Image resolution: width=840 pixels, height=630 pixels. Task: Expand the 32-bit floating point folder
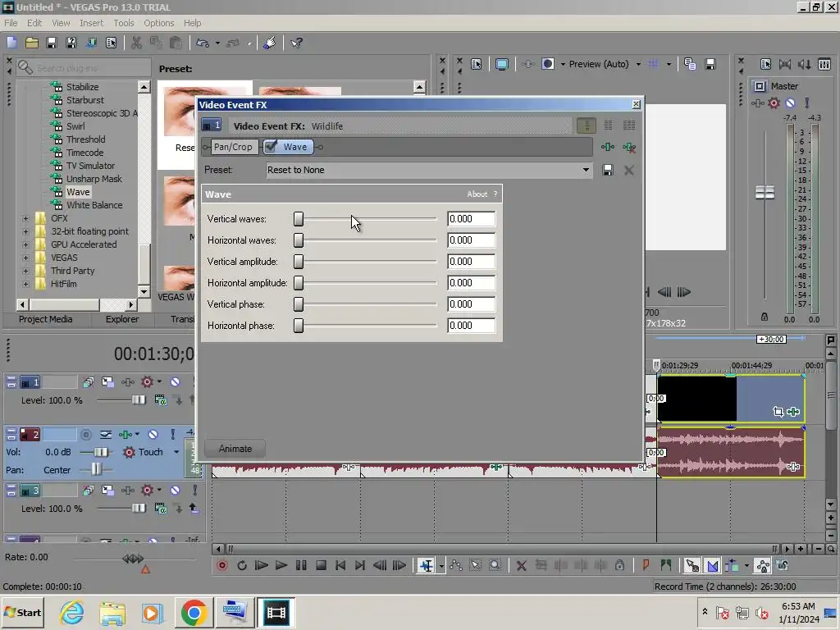[x=25, y=231]
